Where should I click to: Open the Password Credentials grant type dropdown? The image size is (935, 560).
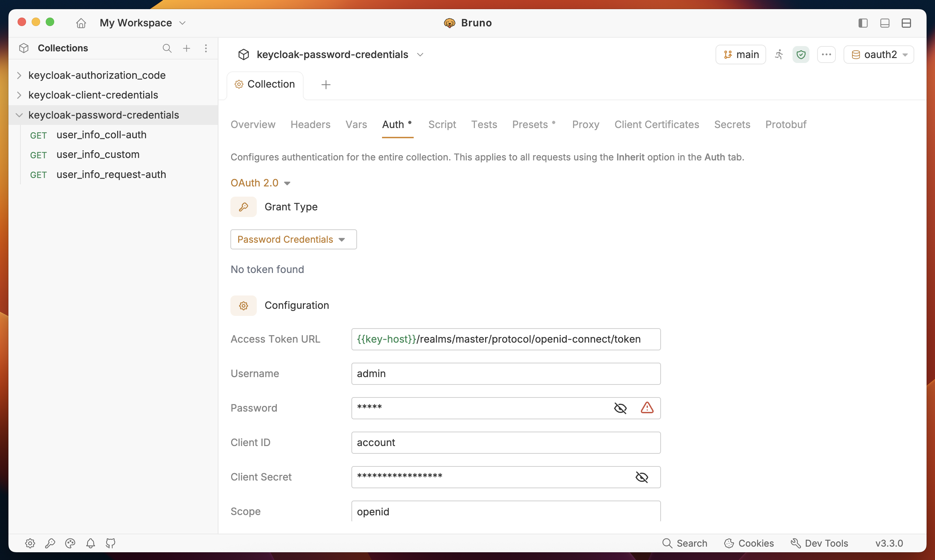[294, 239]
